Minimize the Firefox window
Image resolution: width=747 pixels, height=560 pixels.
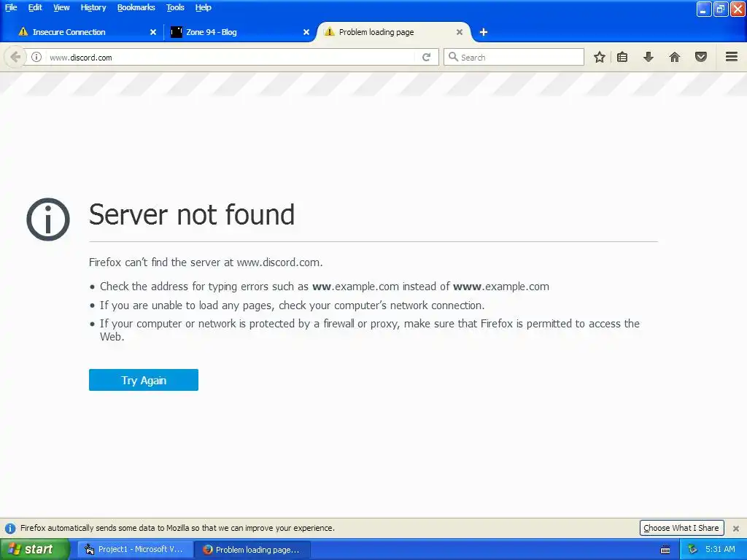[x=704, y=9]
